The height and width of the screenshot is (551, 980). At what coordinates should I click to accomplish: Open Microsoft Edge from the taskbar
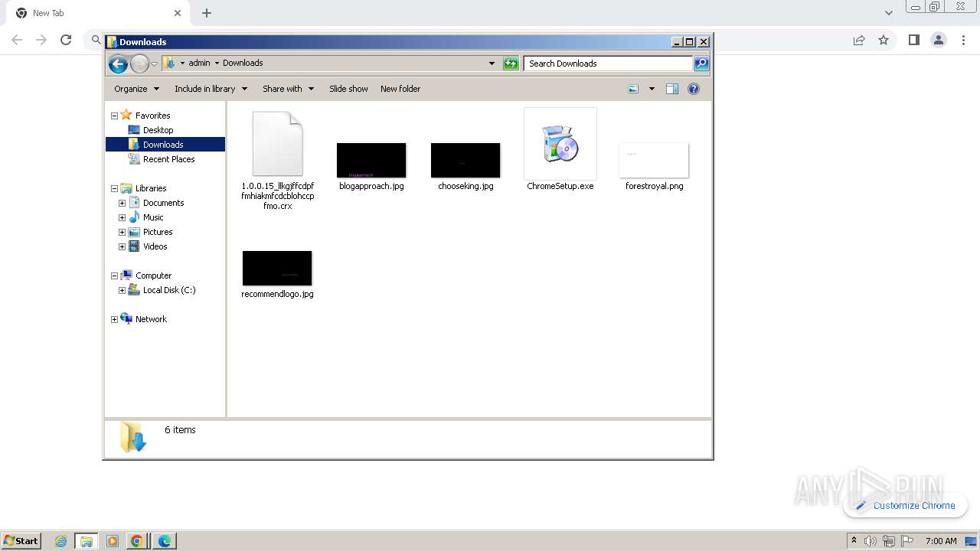tap(164, 541)
